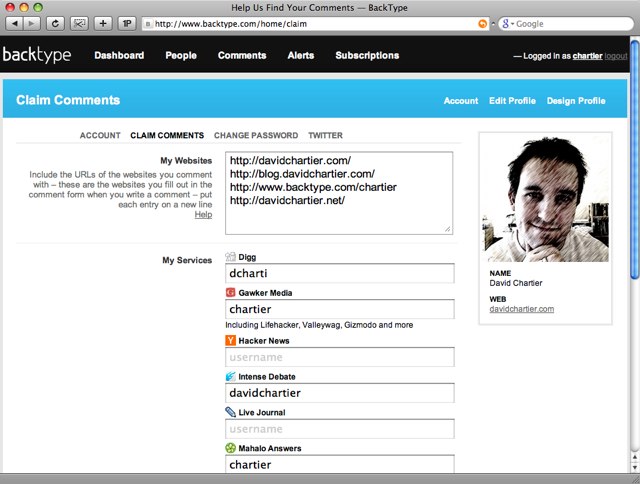Click the textarea resize grip corner

pyautogui.click(x=448, y=229)
